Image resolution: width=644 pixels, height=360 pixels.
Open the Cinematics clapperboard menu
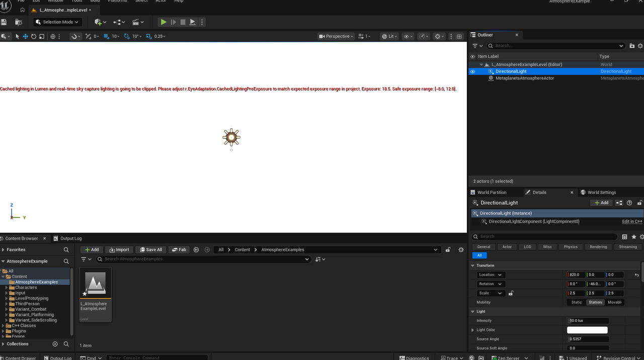[138, 22]
